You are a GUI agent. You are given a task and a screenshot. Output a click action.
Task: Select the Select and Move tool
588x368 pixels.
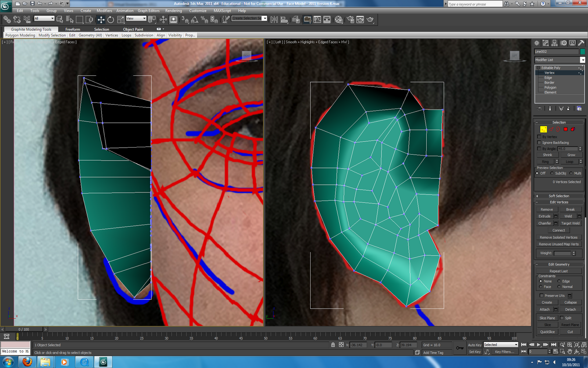point(101,19)
